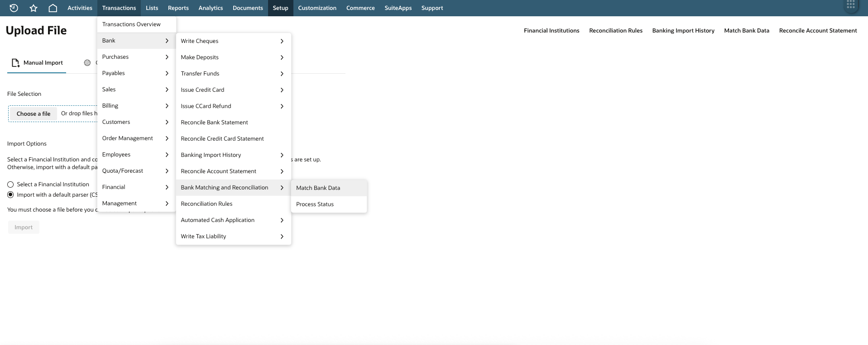Screen dimensions: 868x345
Task: Expand the Automated Cash Application submenu
Action: point(233,220)
